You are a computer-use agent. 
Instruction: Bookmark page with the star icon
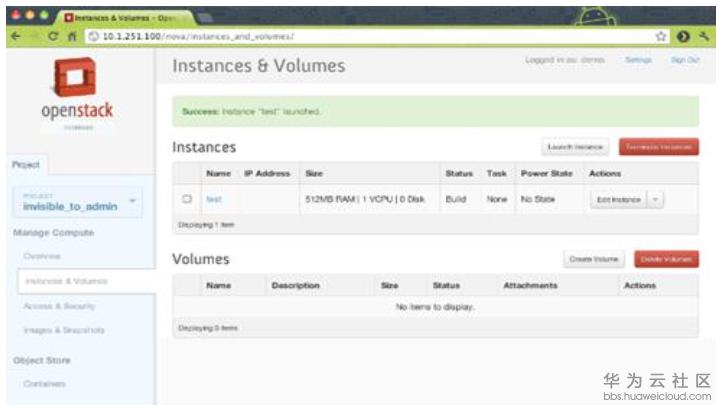click(x=661, y=36)
